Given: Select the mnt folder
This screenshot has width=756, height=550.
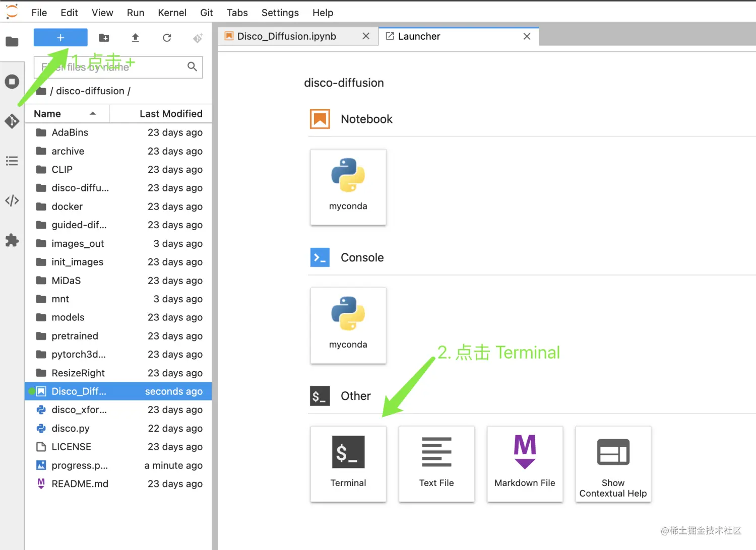Looking at the screenshot, I should pos(118,299).
